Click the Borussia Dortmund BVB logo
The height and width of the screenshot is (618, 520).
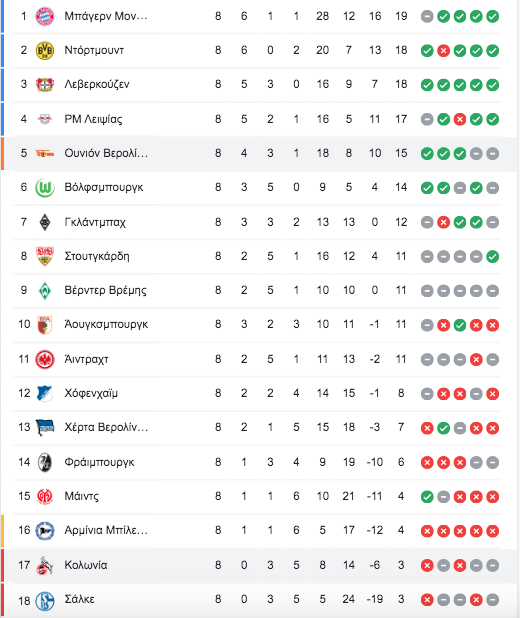pos(45,50)
